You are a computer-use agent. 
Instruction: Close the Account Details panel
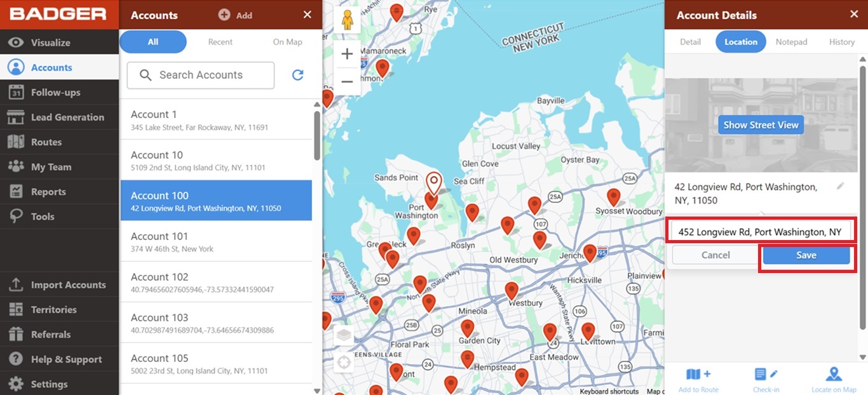pos(853,14)
